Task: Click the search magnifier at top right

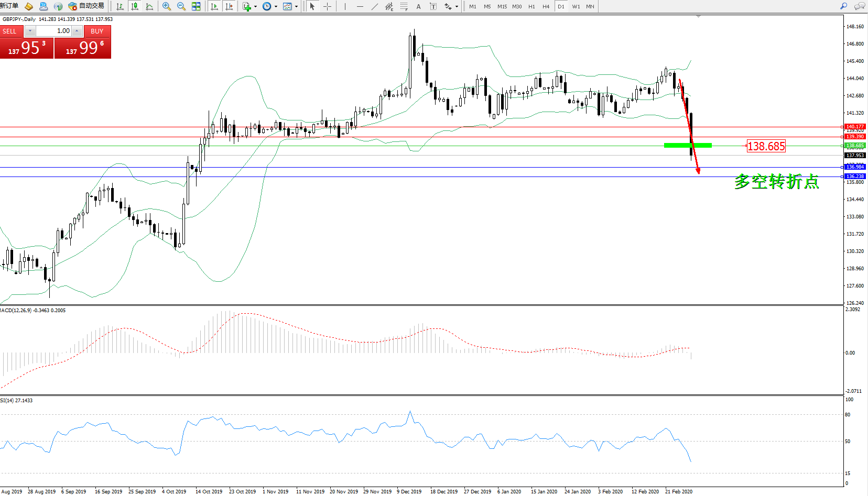Action: click(x=843, y=6)
